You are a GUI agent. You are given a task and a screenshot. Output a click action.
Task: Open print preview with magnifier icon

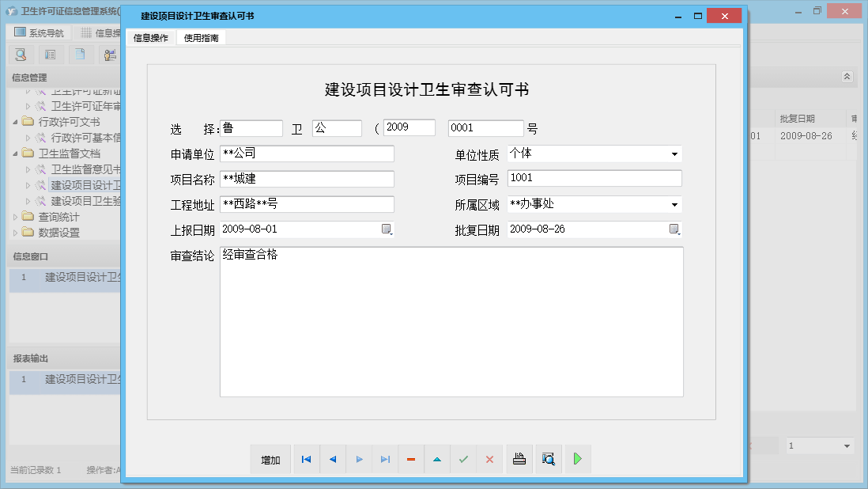pos(548,459)
